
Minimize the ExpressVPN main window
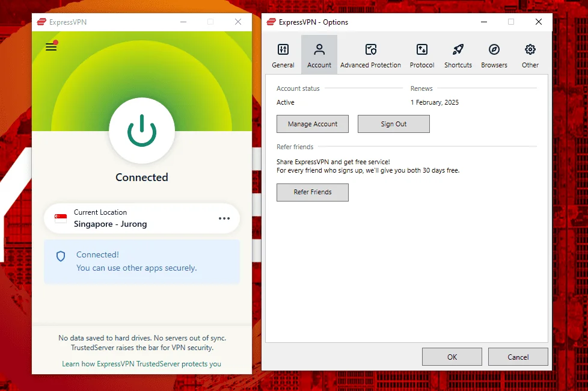click(x=183, y=22)
